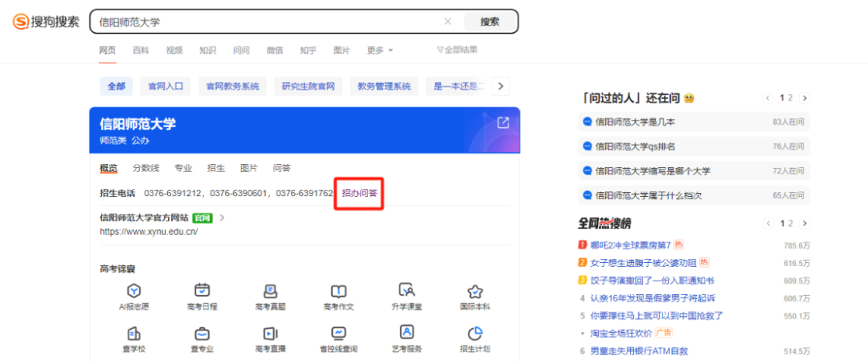The image size is (868, 361).
Task: Open hot search 女子想生遗腹子被公婆劝阻
Action: pyautogui.click(x=643, y=262)
